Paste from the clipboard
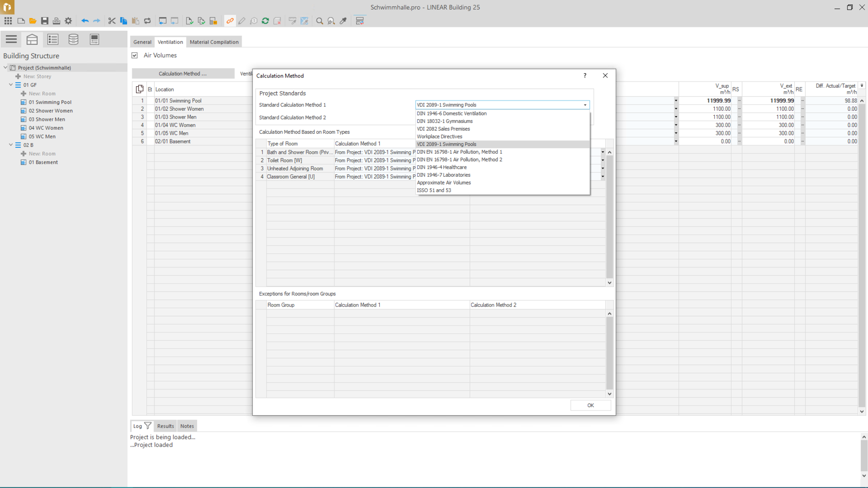 135,21
